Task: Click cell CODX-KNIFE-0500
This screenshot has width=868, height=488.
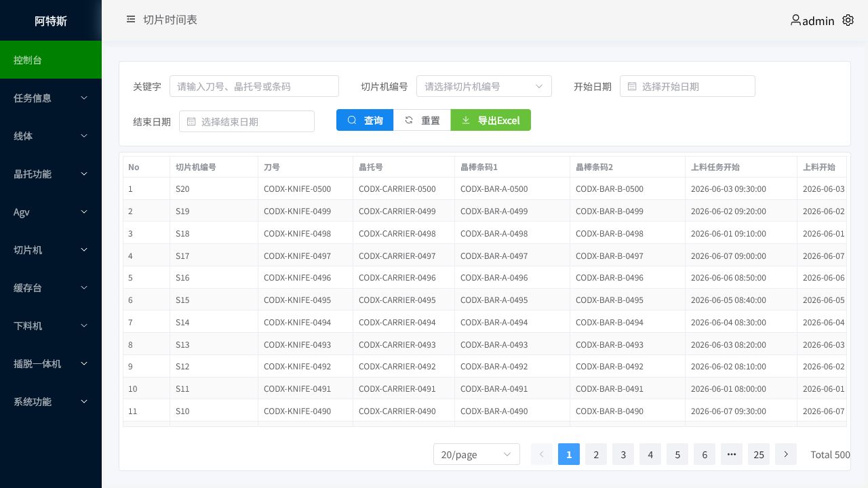Action: pos(306,189)
